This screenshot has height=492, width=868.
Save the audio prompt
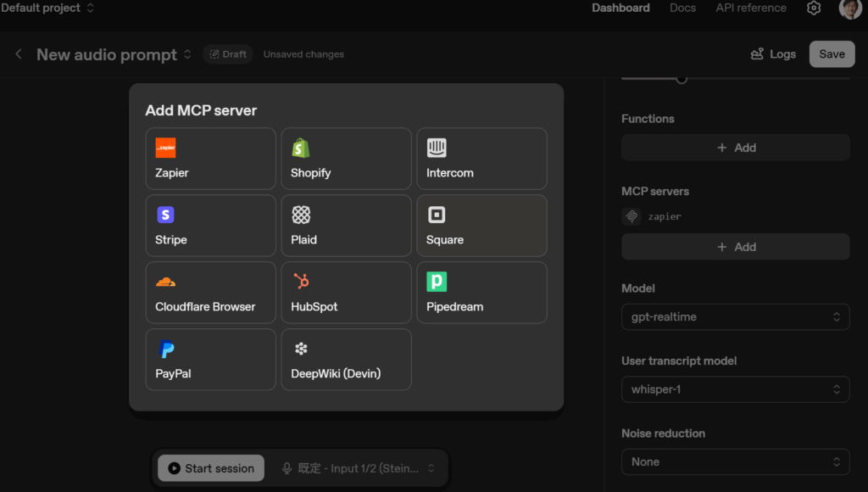point(832,54)
